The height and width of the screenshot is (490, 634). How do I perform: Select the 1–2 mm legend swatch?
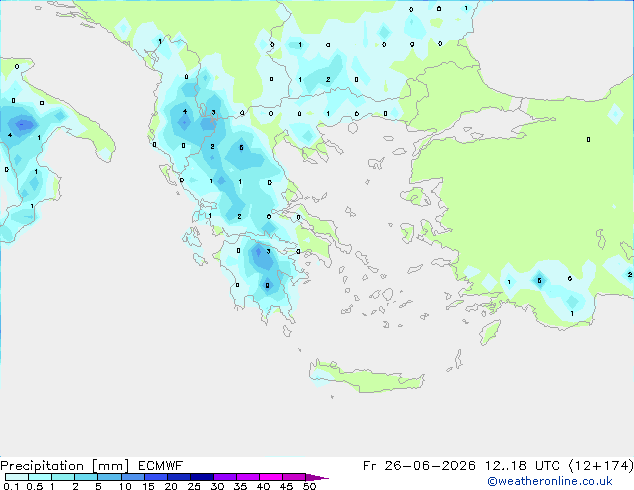tap(63, 477)
